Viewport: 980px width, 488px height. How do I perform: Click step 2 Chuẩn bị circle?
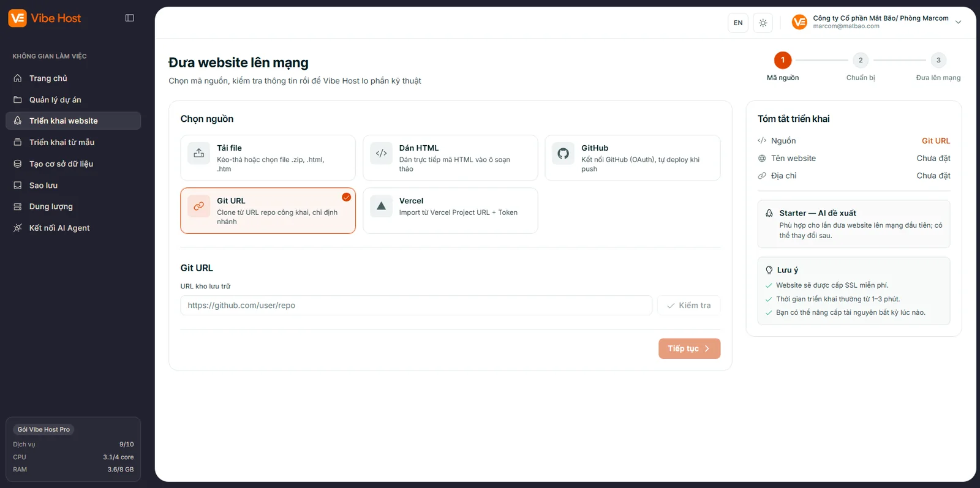861,60
